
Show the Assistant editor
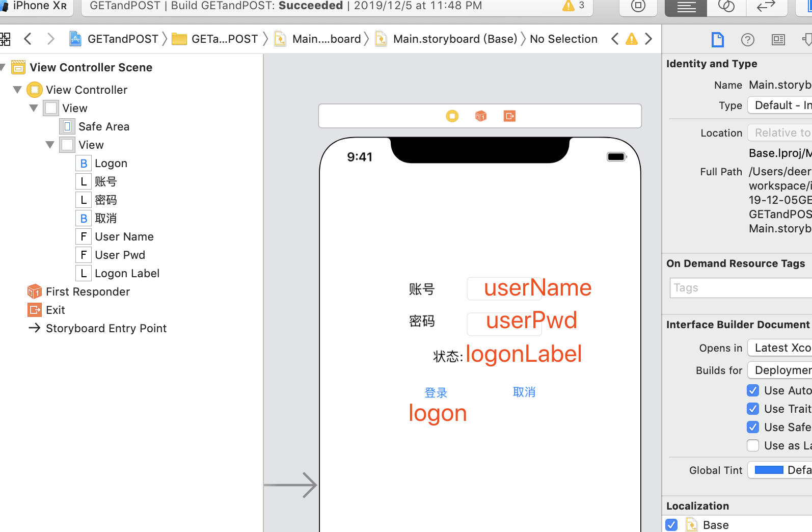click(726, 7)
